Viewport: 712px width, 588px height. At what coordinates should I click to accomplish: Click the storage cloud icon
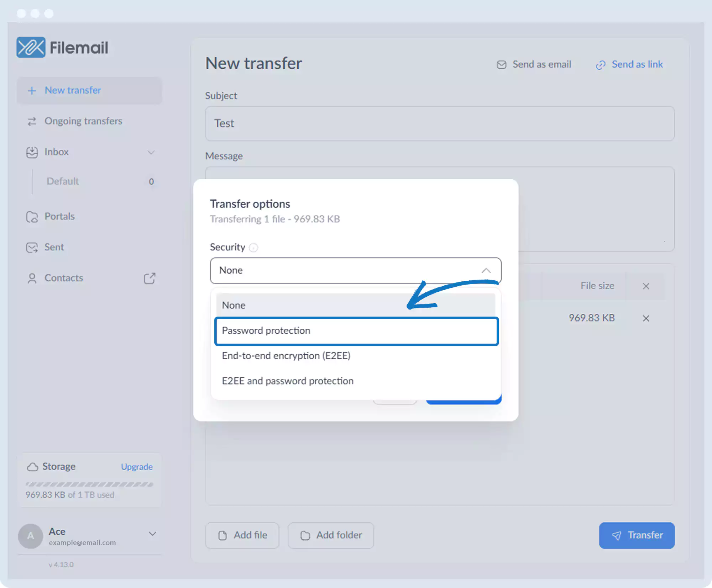32,467
